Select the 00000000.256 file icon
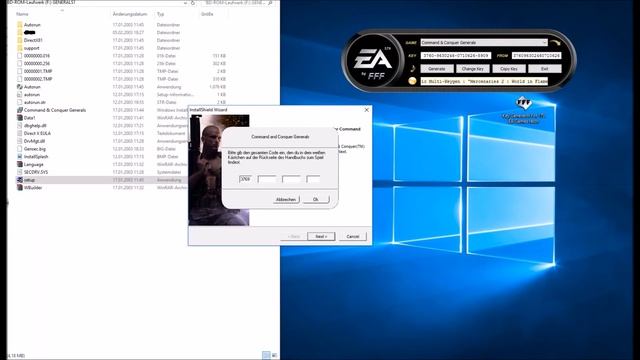 pyautogui.click(x=20, y=64)
